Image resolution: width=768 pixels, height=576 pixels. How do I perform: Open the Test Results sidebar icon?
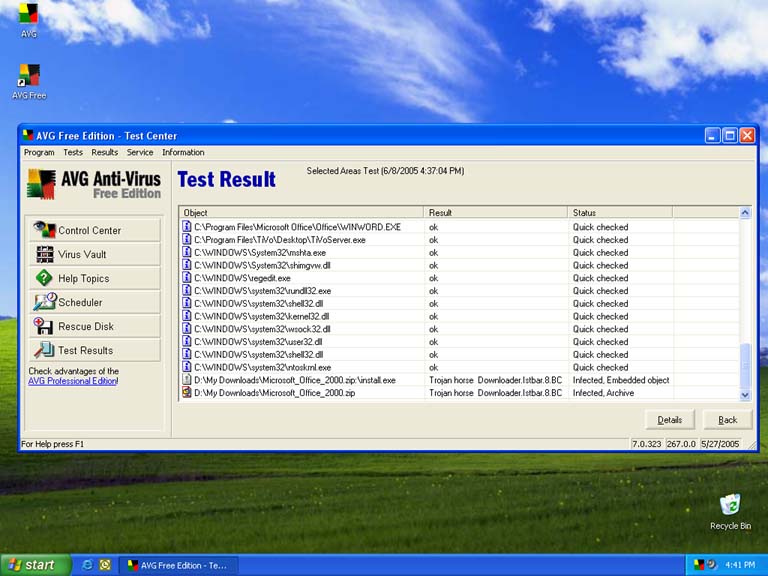point(44,350)
